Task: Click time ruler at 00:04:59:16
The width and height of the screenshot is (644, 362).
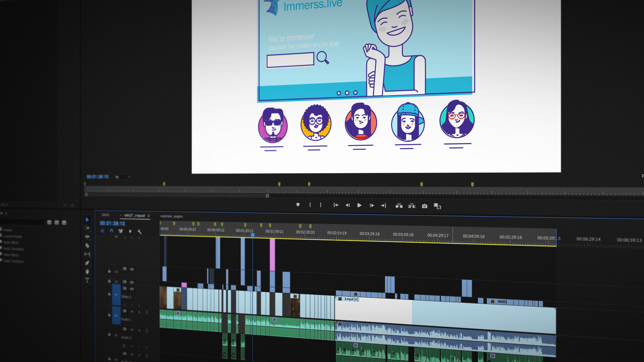Action: click(x=474, y=236)
